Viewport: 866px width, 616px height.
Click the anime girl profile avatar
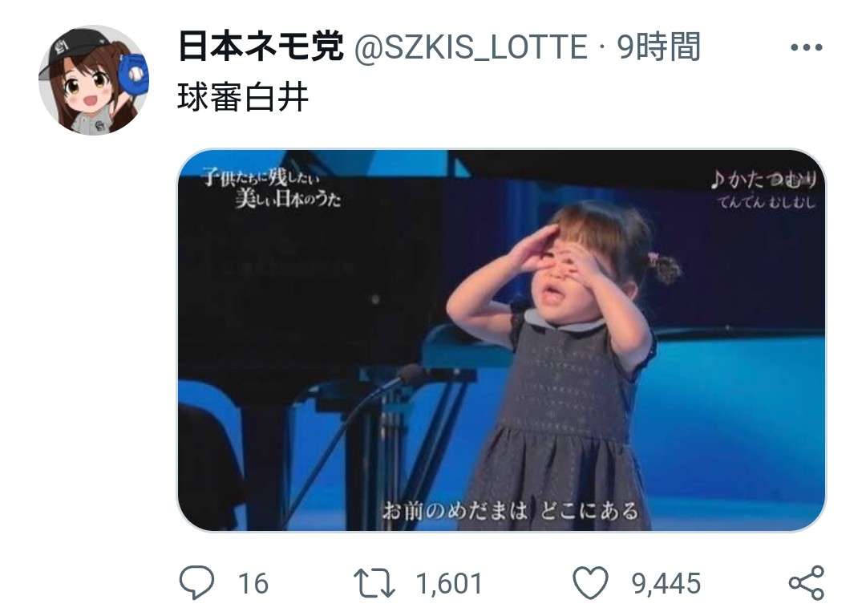click(x=94, y=80)
